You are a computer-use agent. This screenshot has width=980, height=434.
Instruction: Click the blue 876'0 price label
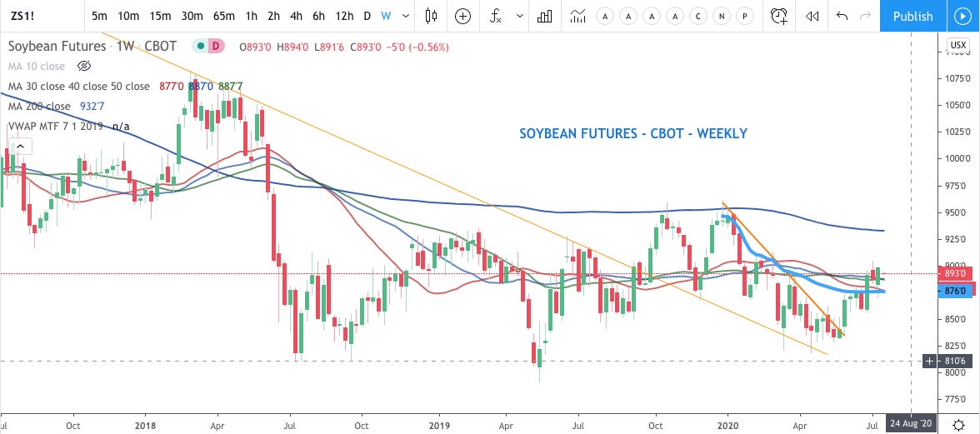point(955,291)
